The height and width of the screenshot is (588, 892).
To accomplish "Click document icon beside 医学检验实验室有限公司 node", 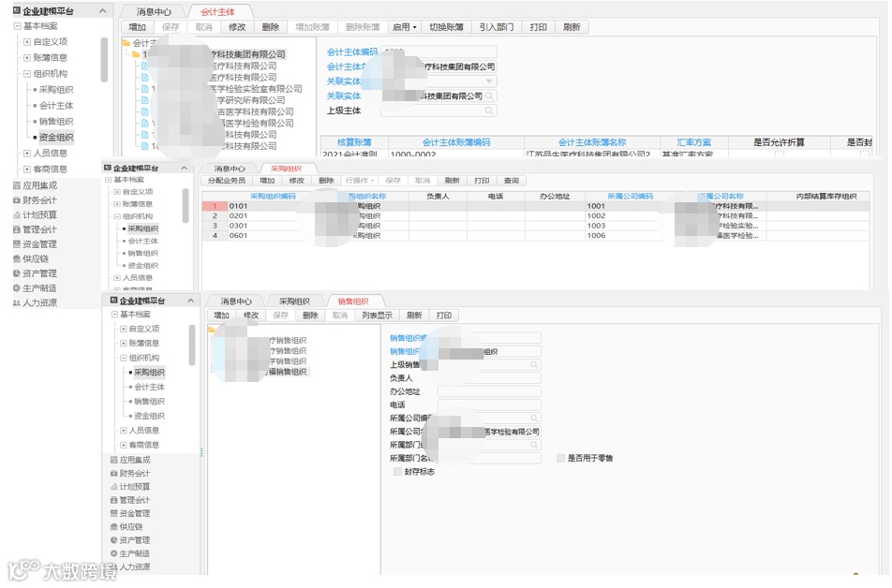I will point(144,89).
